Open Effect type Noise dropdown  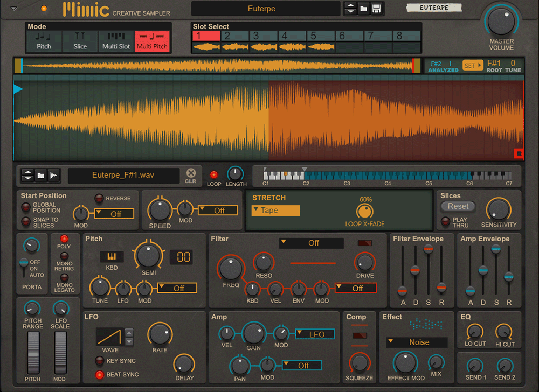(417, 342)
